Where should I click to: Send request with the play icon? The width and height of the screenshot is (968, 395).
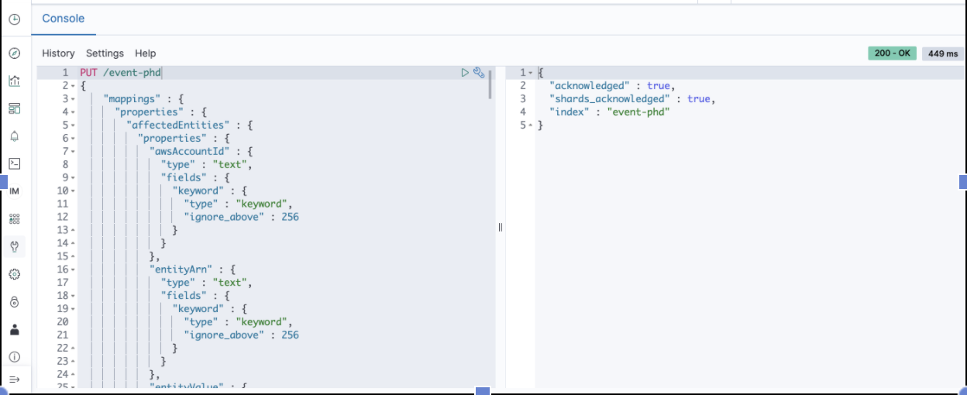click(465, 73)
